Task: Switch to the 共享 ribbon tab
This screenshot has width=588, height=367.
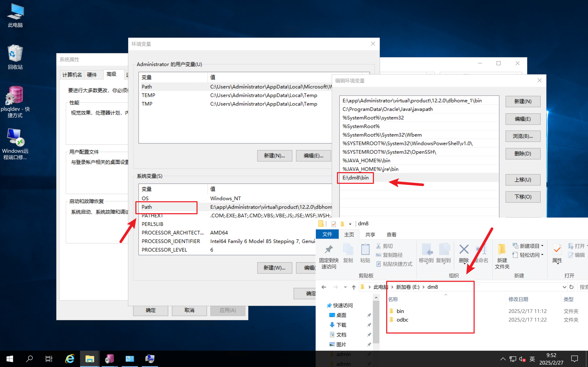Action: click(x=370, y=234)
